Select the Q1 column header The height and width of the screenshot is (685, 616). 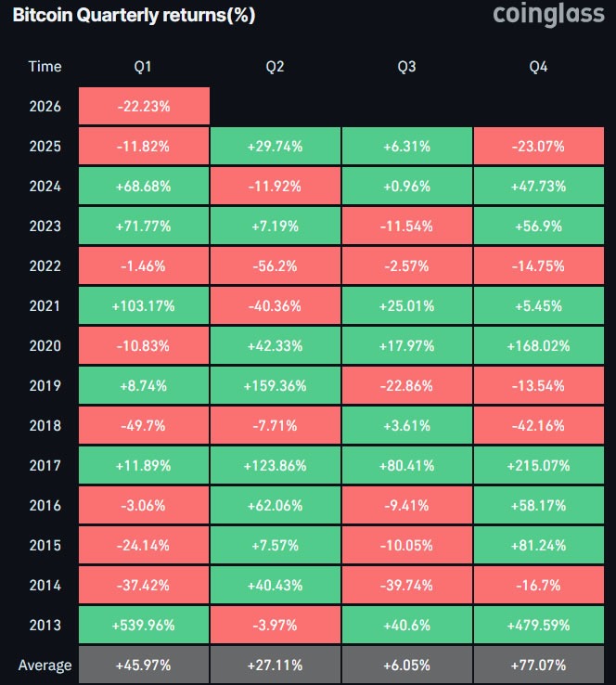pyautogui.click(x=144, y=66)
